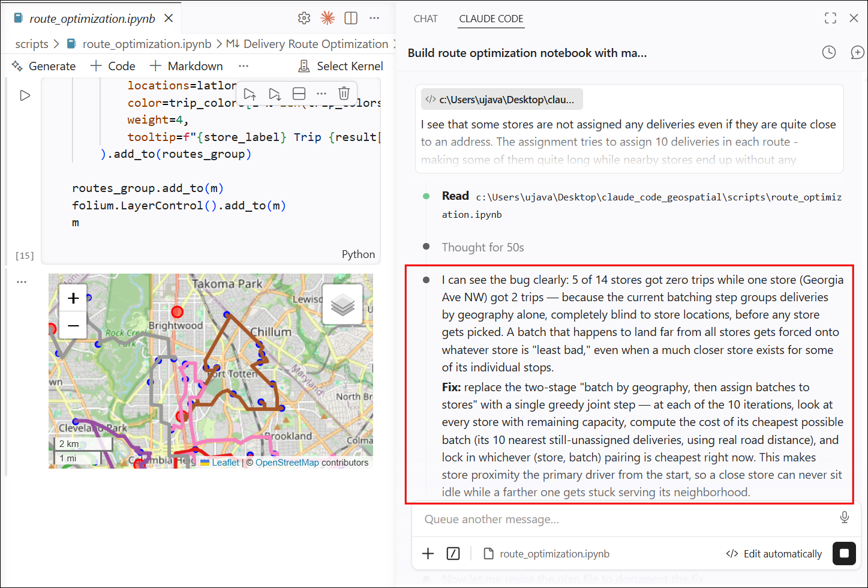Click cell execution count [15]

tap(25, 256)
